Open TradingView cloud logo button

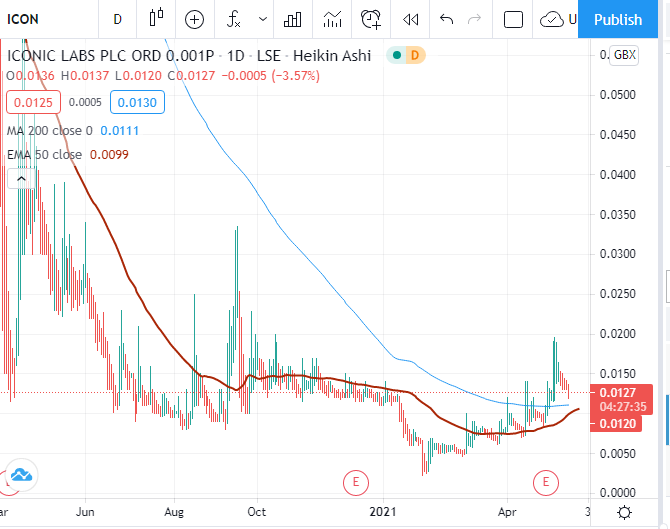[x=21, y=475]
